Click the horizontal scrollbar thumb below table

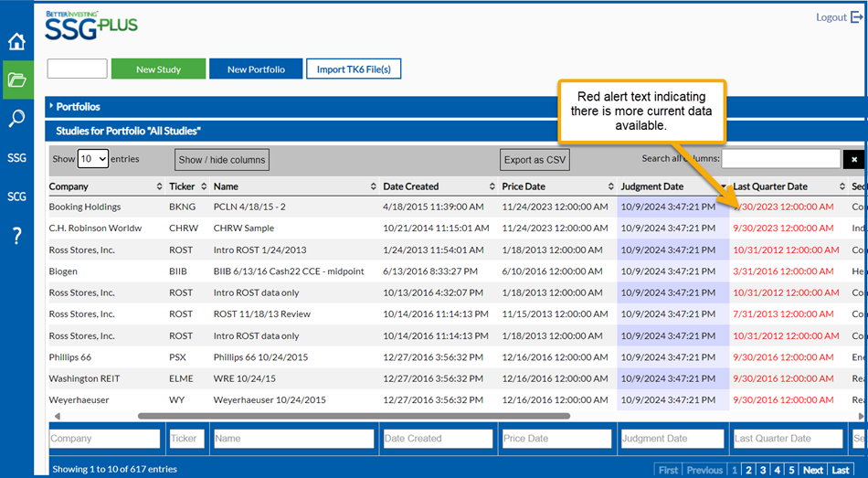pyautogui.click(x=354, y=416)
